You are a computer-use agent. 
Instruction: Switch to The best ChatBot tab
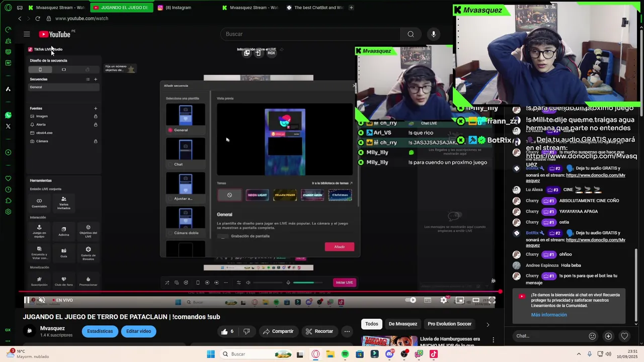pos(315,8)
